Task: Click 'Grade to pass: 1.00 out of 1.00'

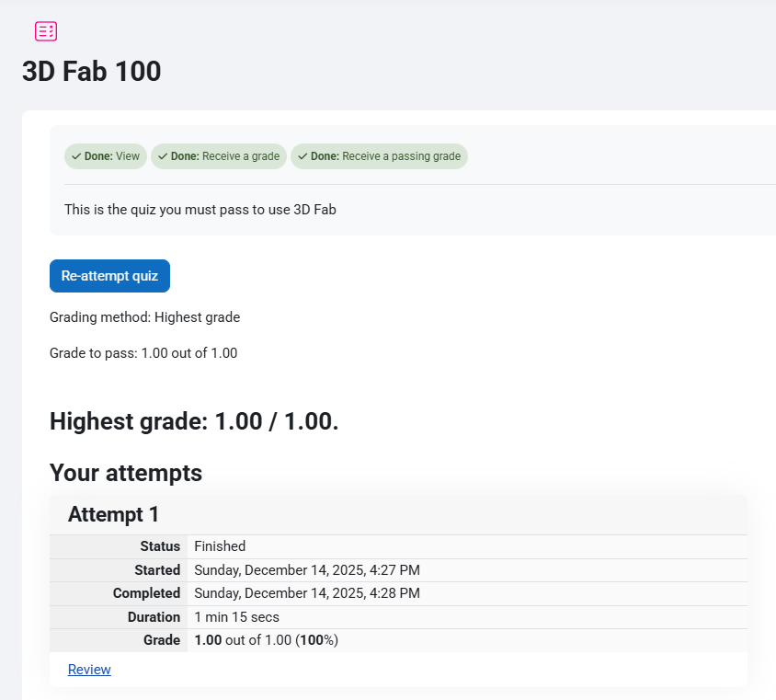Action: coord(143,353)
